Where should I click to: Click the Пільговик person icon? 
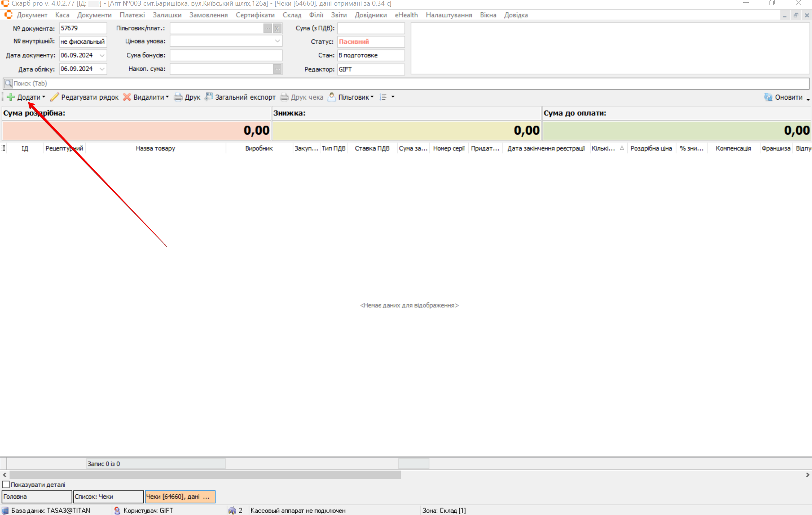pos(332,97)
